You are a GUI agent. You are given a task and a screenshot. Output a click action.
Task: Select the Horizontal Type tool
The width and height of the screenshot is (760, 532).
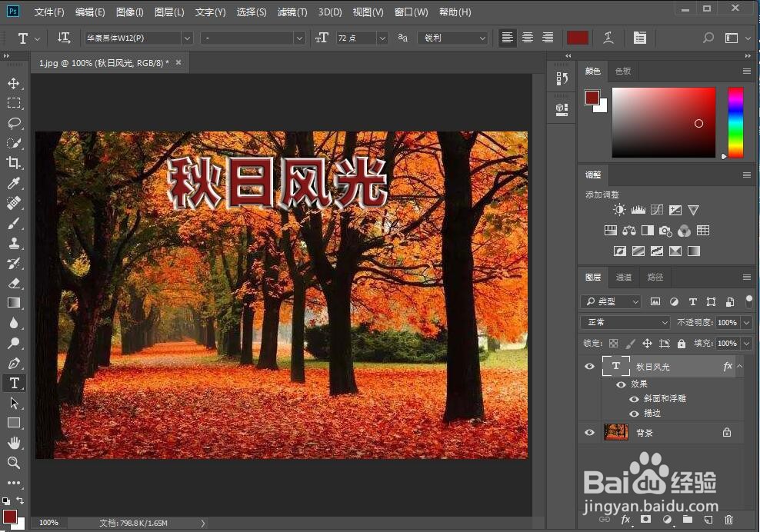click(15, 383)
